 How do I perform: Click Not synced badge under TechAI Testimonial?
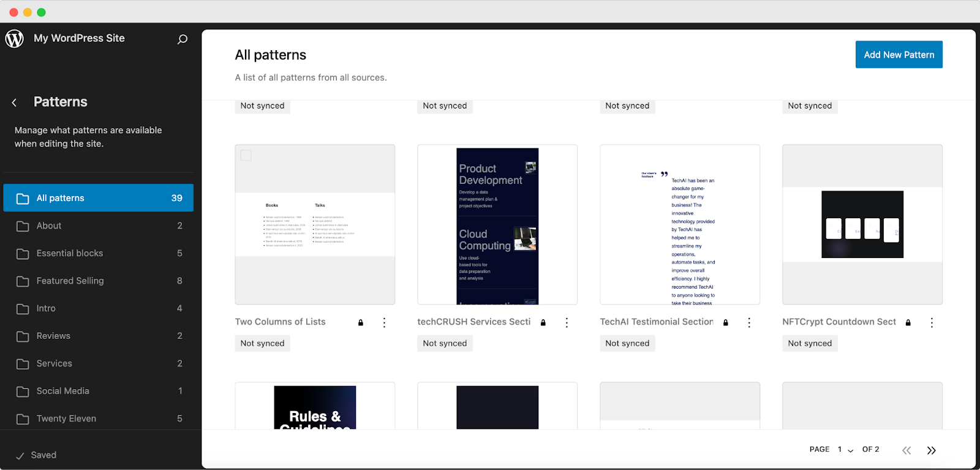coord(628,343)
